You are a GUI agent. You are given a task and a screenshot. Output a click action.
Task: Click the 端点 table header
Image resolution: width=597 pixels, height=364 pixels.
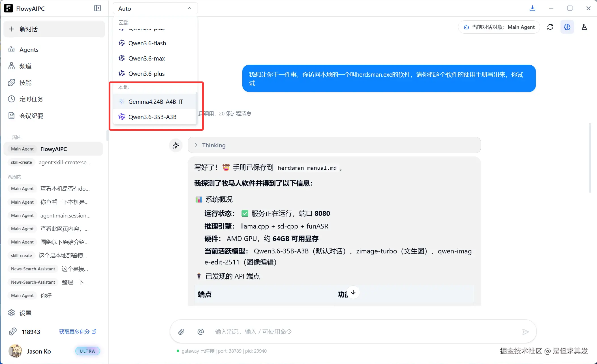(264, 294)
